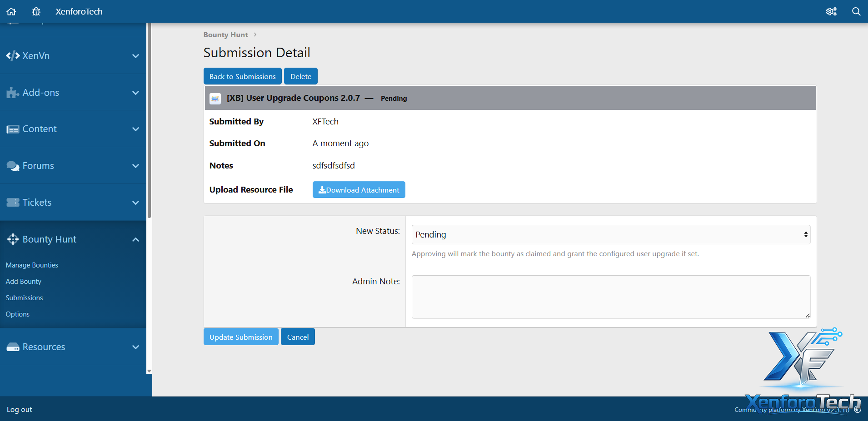Click the Bounty Hunt breadcrumb link

[x=225, y=35]
